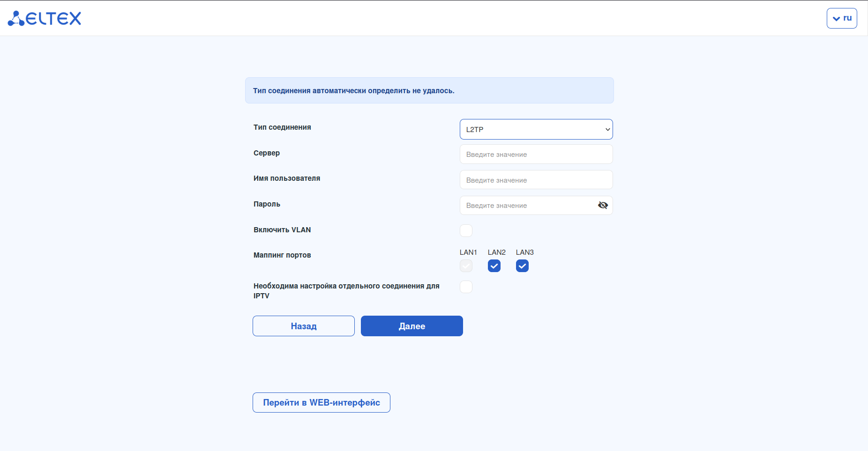This screenshot has width=868, height=451.
Task: Focus the Имя пользователя input field
Action: 536,180
